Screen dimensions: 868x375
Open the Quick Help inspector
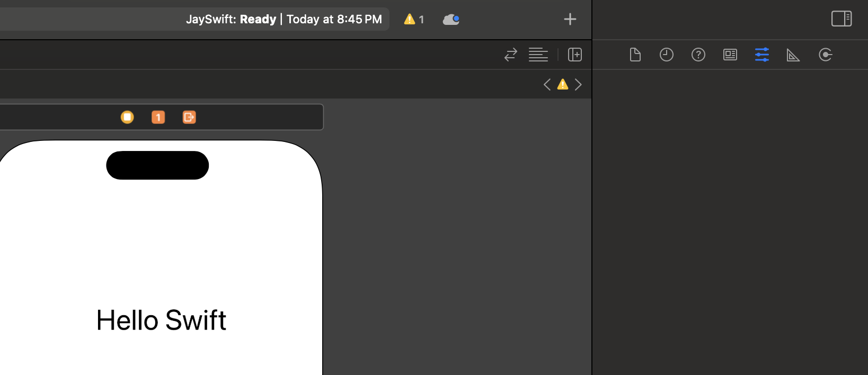[698, 55]
